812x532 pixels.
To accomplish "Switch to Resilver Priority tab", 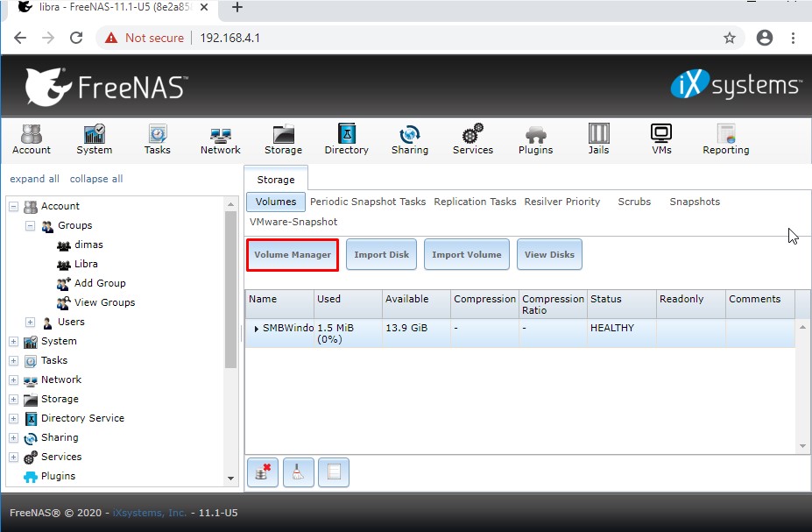I will 561,202.
